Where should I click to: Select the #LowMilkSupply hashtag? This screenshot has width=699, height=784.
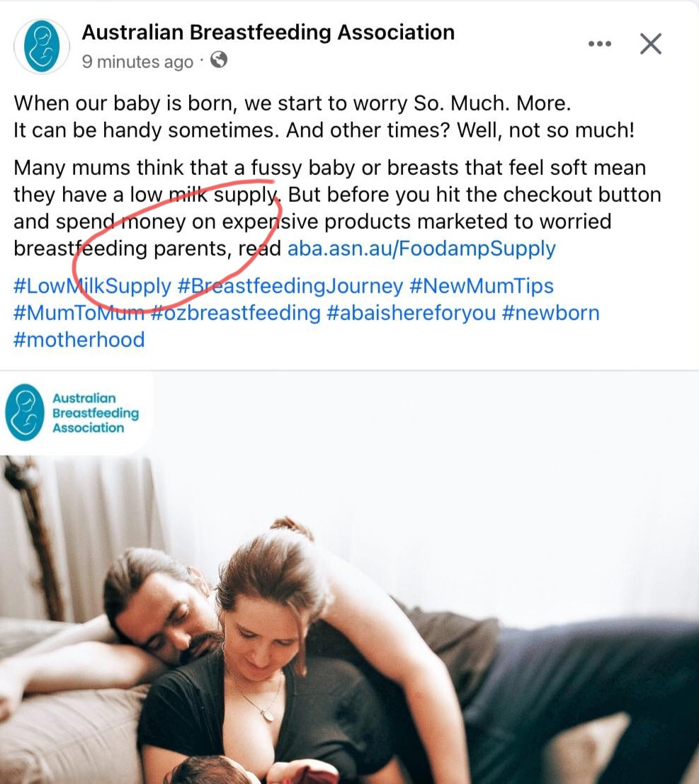point(93,286)
